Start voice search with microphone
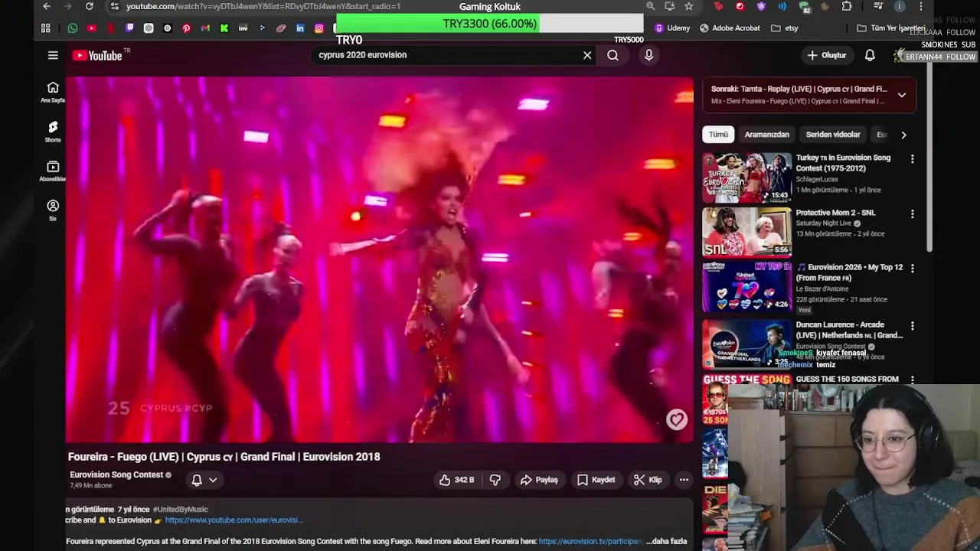The height and width of the screenshot is (551, 980). point(648,55)
